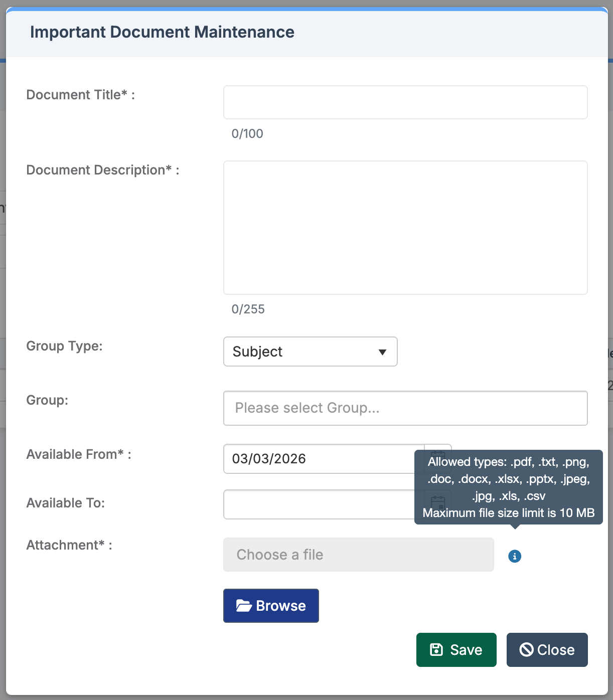Click the 0/100 title character counter

247,134
